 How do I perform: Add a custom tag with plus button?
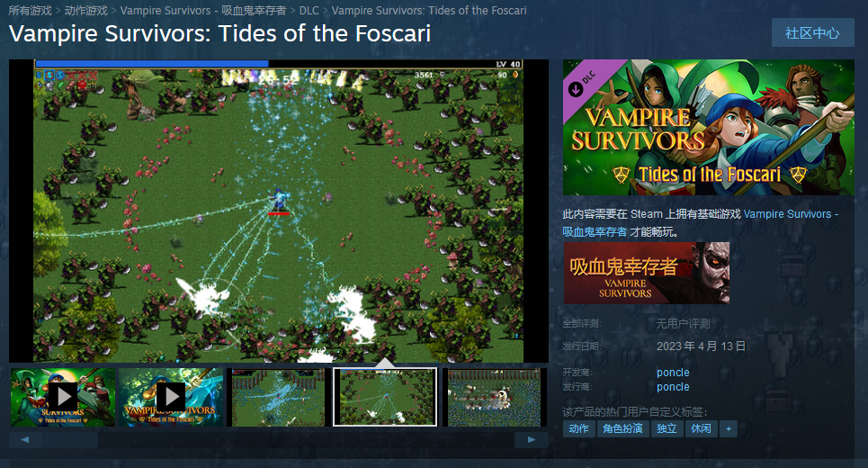(x=728, y=428)
